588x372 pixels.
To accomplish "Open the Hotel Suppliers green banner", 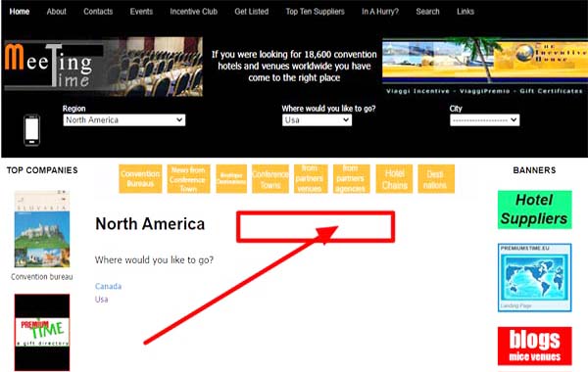I will point(535,209).
